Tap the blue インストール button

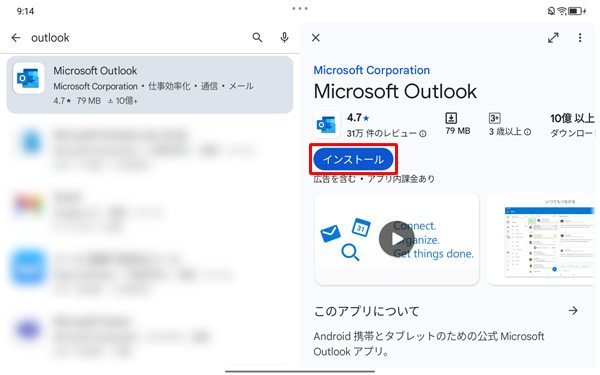(x=353, y=160)
